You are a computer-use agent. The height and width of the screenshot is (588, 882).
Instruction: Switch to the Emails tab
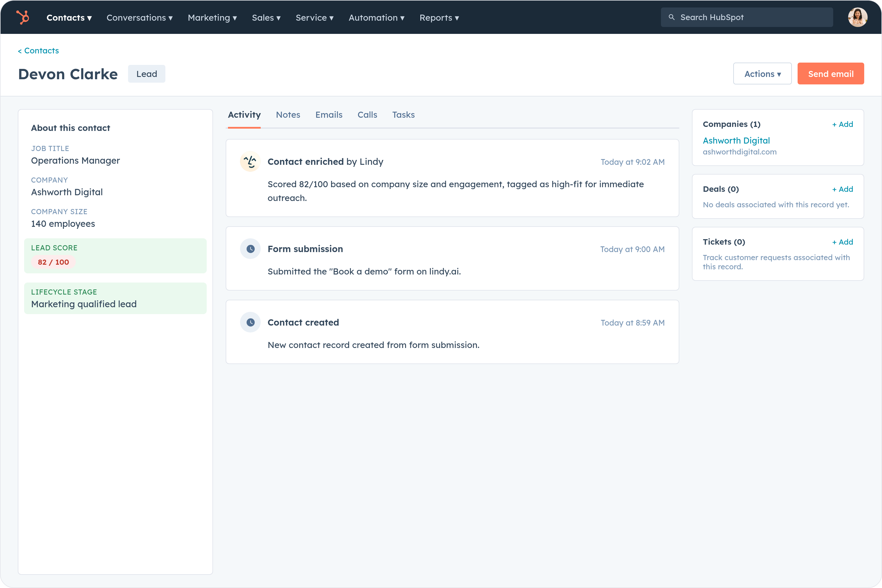point(329,115)
